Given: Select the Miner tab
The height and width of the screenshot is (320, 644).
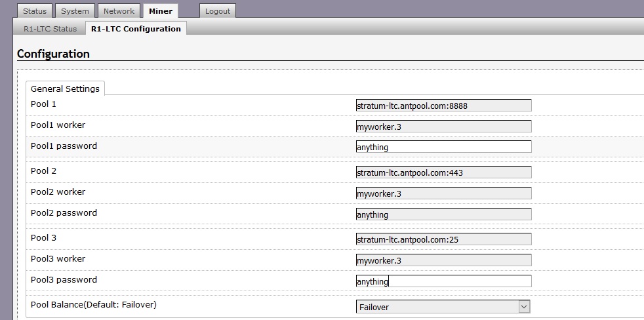Looking at the screenshot, I should pyautogui.click(x=161, y=11).
